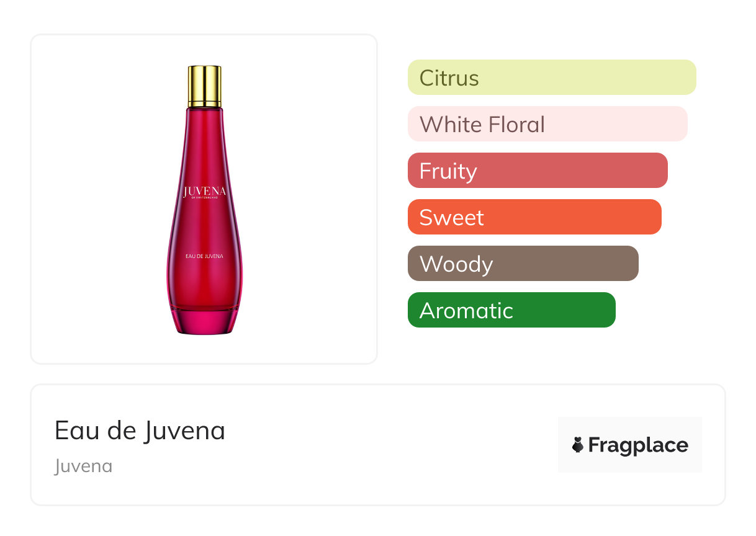Click the gold cap of the bottle
This screenshot has width=756, height=536.
[x=204, y=86]
